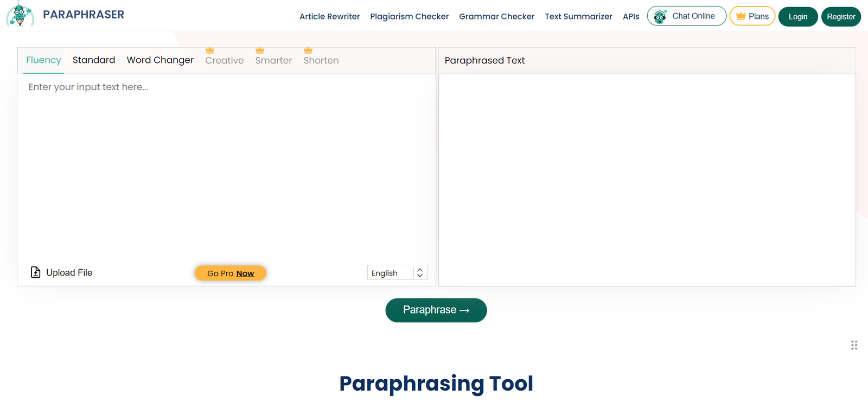Click the Paraphraser robot logo icon
The height and width of the screenshot is (408, 868).
pos(20,14)
